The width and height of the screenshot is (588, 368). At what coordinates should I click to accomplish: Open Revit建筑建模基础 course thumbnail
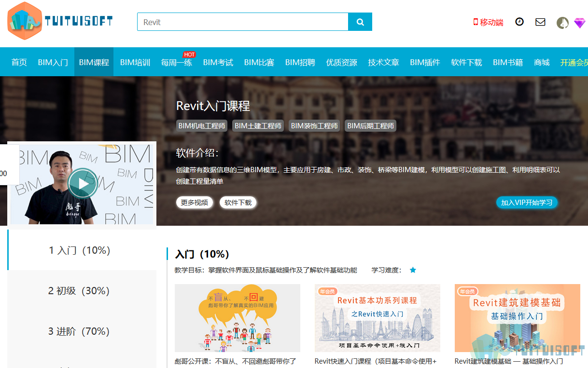[x=518, y=318]
